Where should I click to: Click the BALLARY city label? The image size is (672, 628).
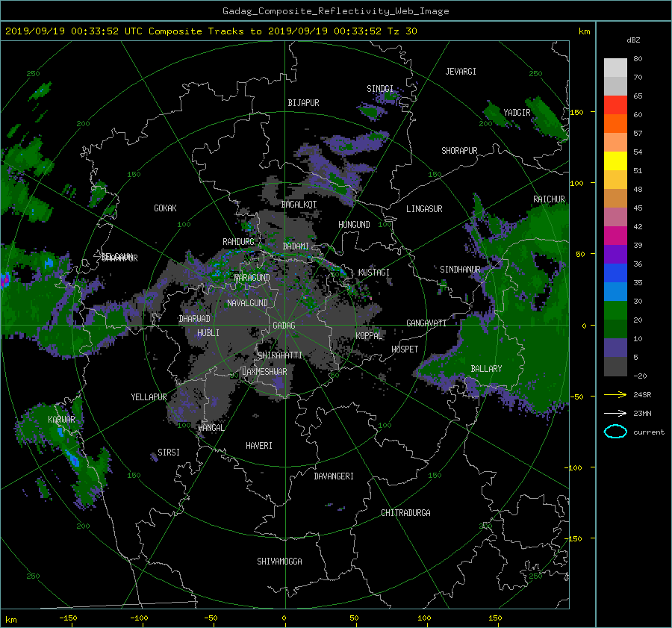486,369
